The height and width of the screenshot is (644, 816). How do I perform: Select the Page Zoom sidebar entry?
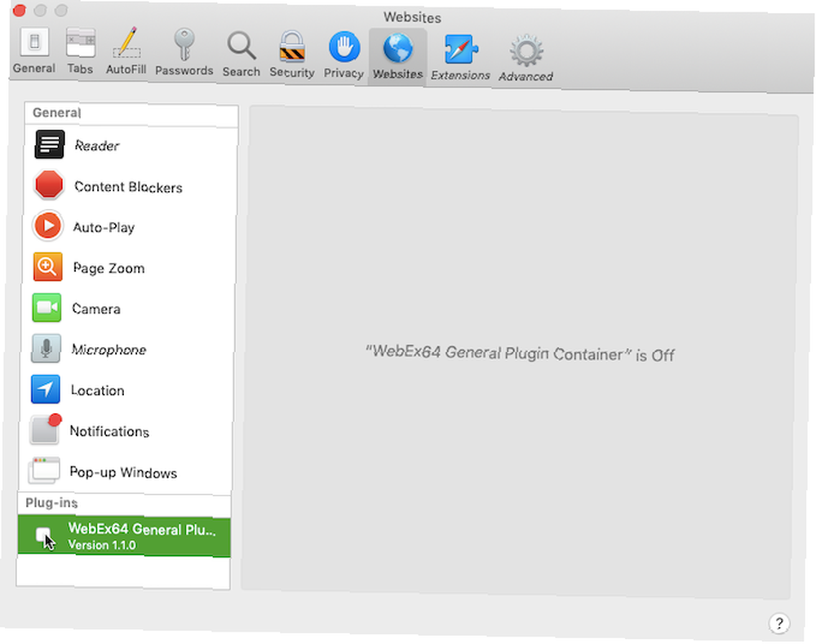tap(129, 267)
